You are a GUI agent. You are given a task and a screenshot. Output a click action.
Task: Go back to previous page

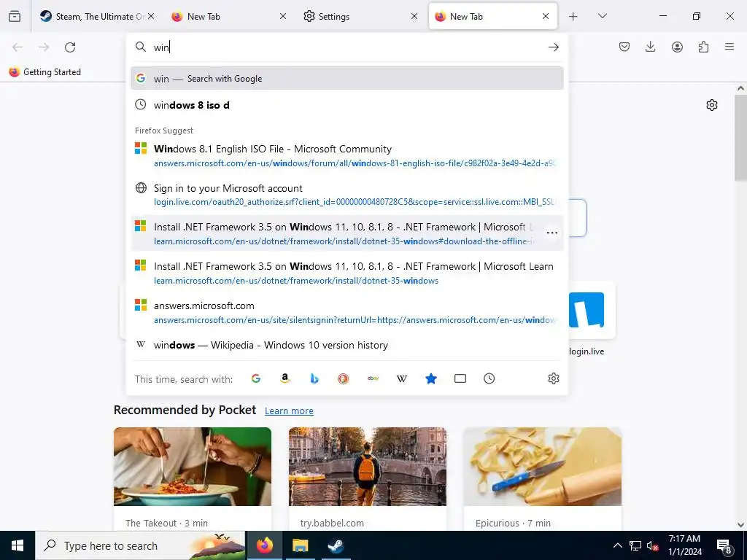coord(18,47)
